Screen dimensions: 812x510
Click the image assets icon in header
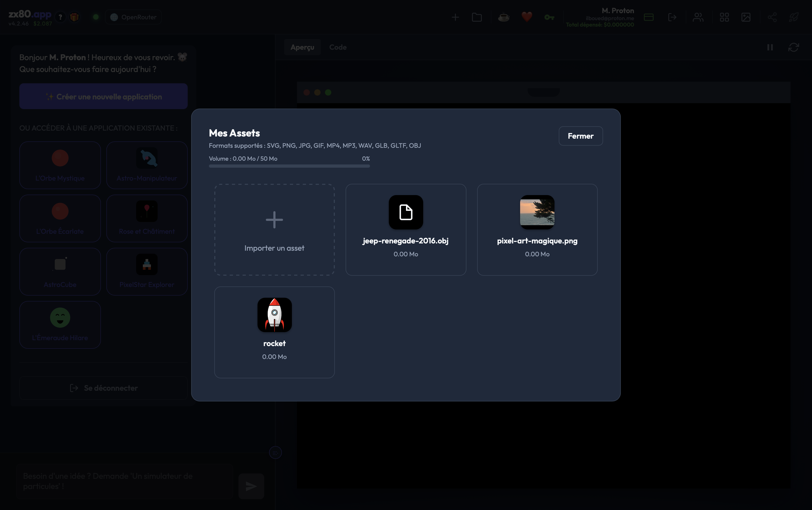click(x=746, y=17)
